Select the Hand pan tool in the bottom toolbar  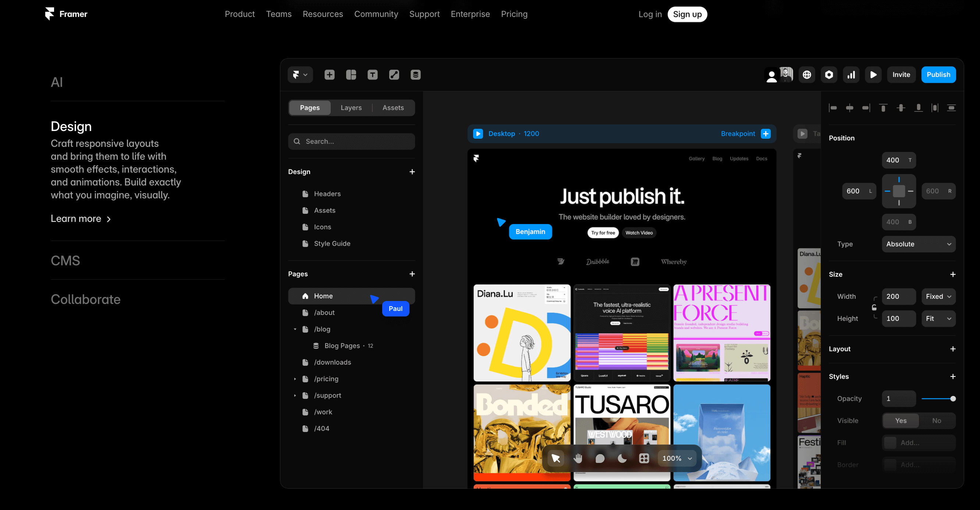578,458
